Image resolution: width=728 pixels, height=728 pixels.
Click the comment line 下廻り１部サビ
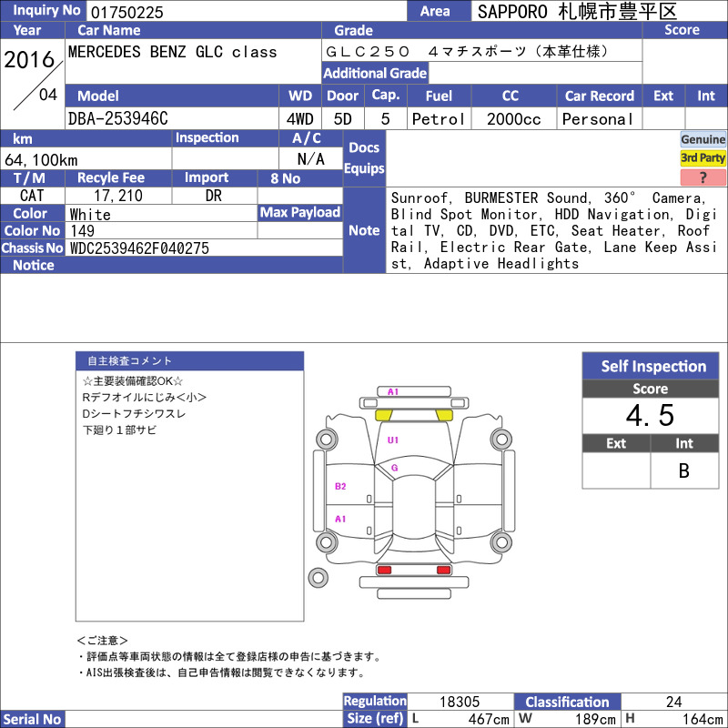[119, 430]
